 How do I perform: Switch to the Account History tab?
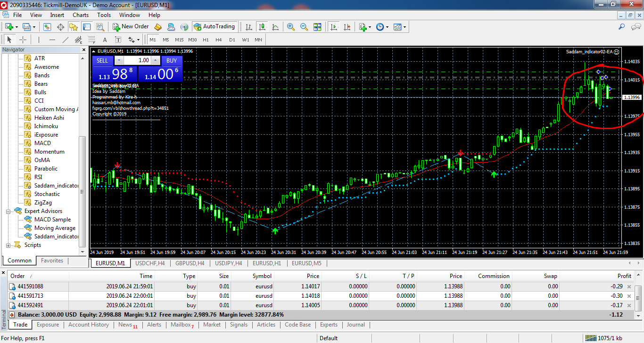[x=89, y=325]
